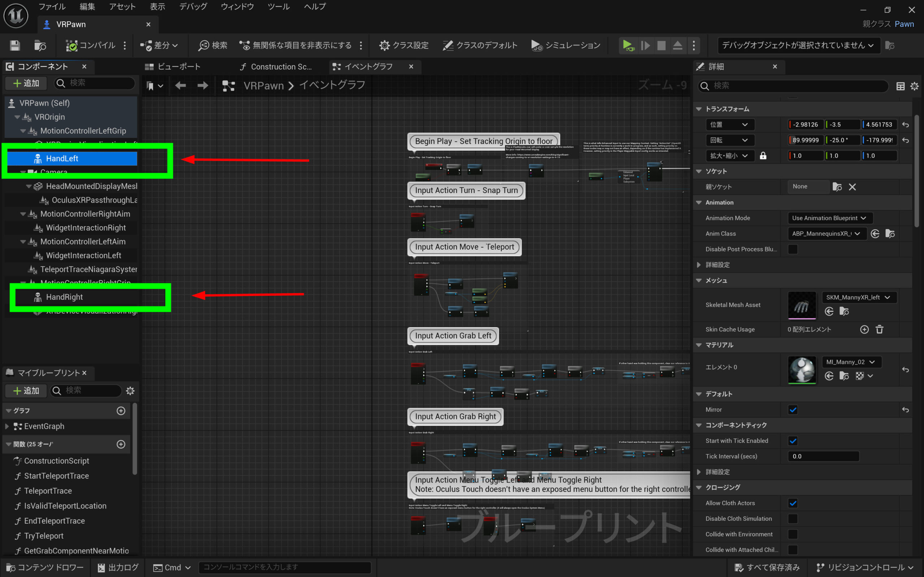Open the Animation Mode dropdown

pyautogui.click(x=830, y=218)
